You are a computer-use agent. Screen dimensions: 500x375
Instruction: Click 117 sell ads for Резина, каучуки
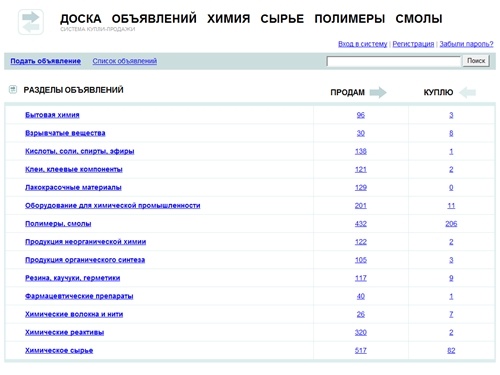point(361,278)
